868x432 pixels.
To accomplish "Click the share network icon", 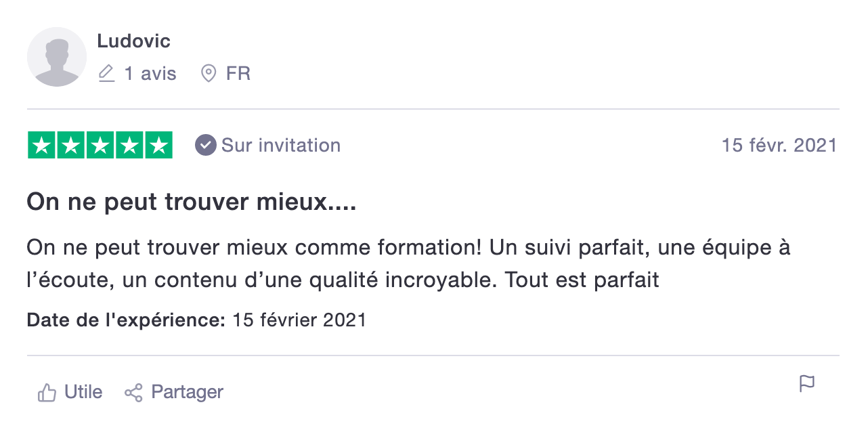I will pos(133,392).
